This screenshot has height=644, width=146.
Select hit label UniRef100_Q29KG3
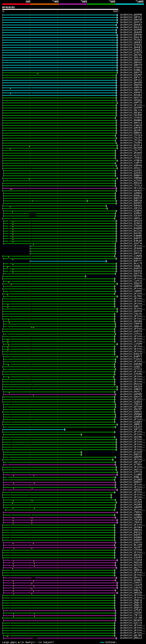pyautogui.click(x=131, y=223)
